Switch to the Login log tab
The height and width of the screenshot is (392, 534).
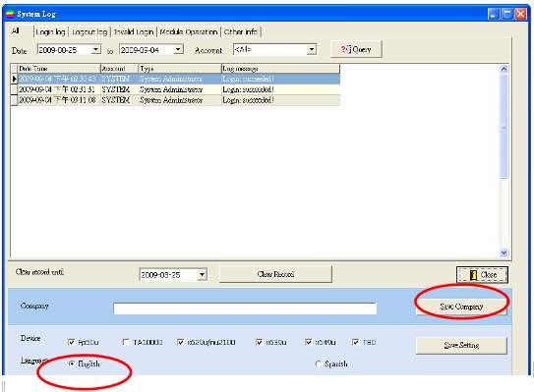(50, 31)
